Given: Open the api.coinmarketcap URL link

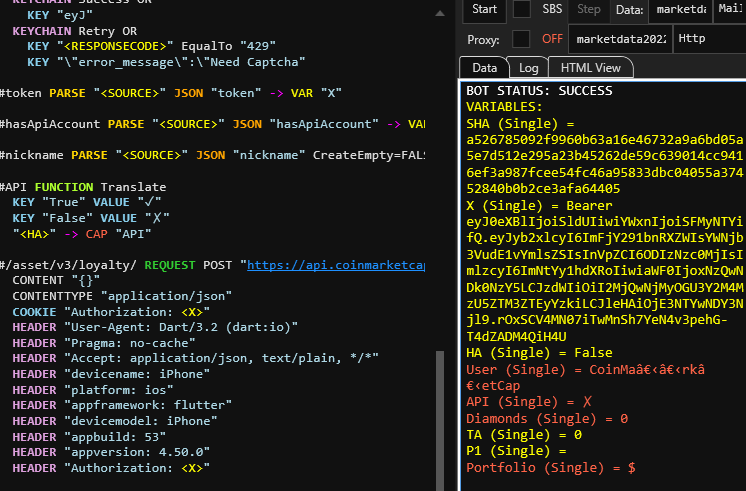Looking at the screenshot, I should click(x=336, y=265).
